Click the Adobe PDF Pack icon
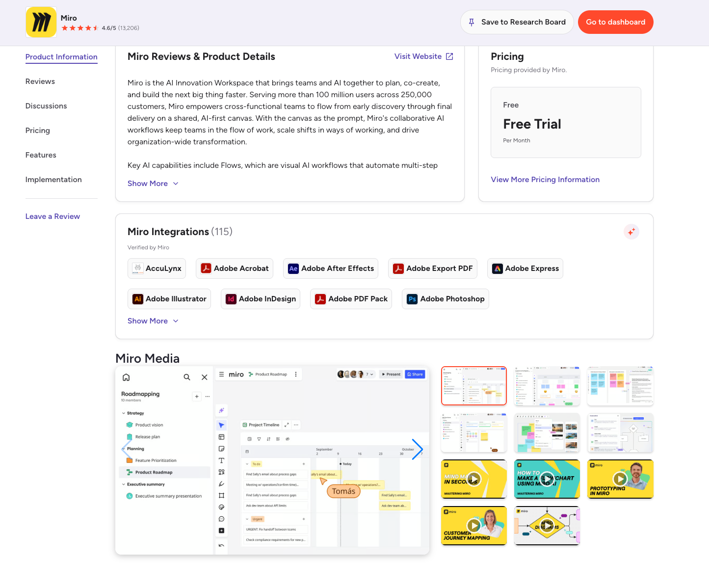The width and height of the screenshot is (709, 588). coord(320,299)
